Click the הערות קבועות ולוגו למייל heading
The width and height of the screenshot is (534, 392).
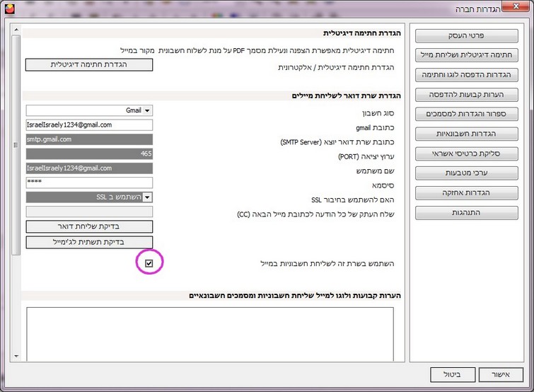click(x=295, y=296)
